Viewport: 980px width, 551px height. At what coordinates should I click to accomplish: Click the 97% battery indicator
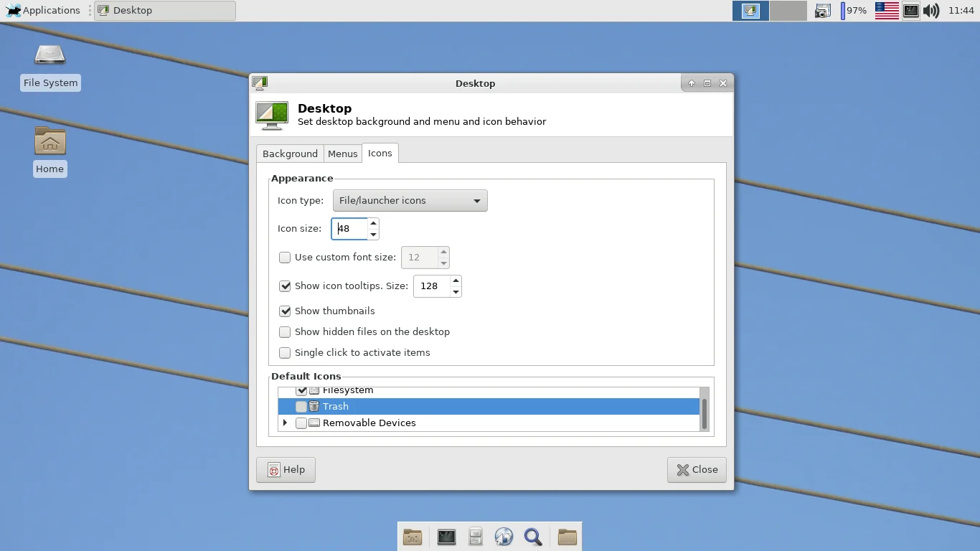pyautogui.click(x=854, y=11)
